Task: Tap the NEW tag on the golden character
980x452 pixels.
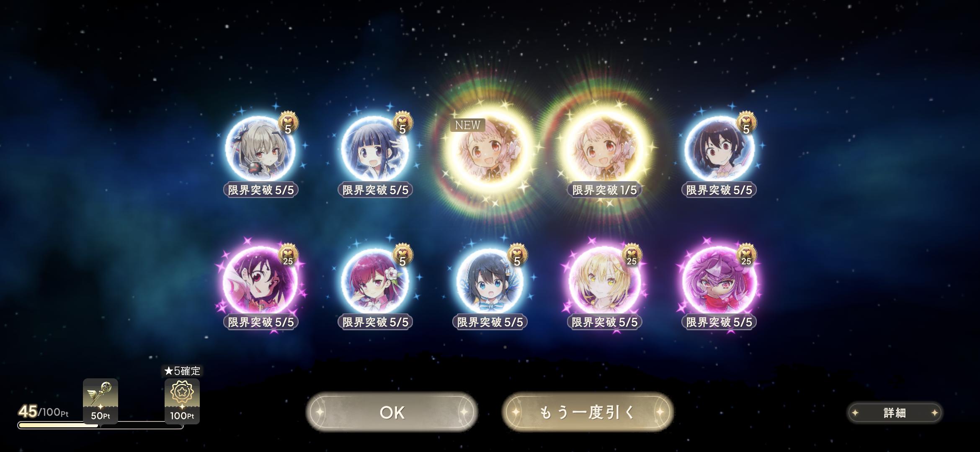Action: click(x=467, y=125)
